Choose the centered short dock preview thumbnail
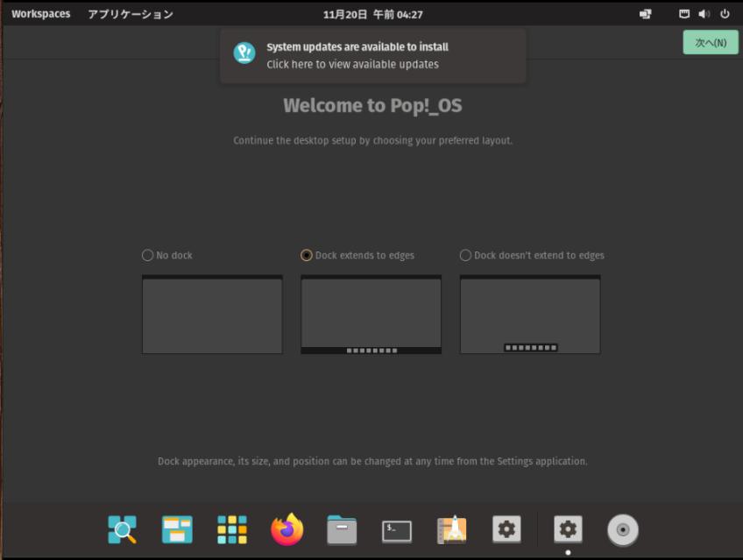Screen dimensions: 743x560 530,314
